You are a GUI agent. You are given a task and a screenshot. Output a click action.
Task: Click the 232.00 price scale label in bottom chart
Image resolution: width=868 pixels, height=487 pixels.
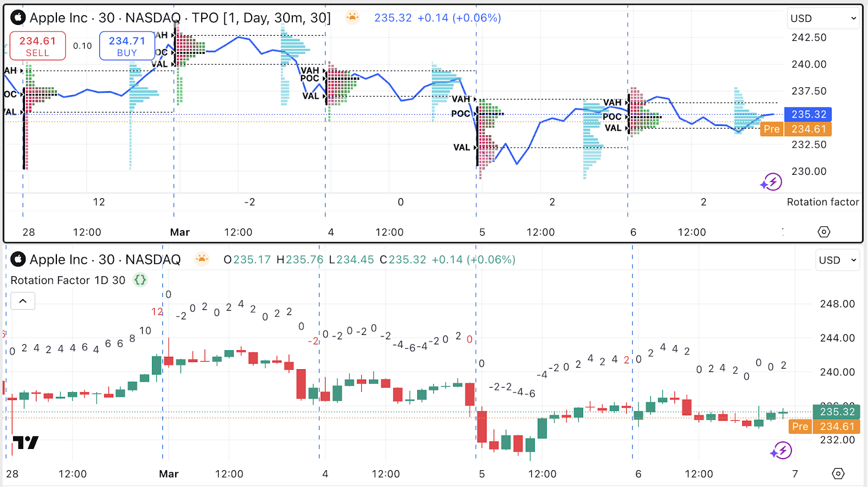(837, 440)
